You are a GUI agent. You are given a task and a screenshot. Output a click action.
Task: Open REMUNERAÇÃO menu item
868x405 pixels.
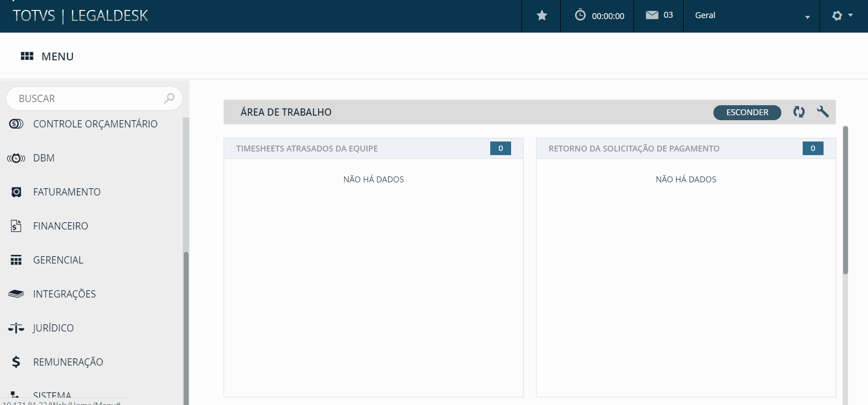coord(68,362)
